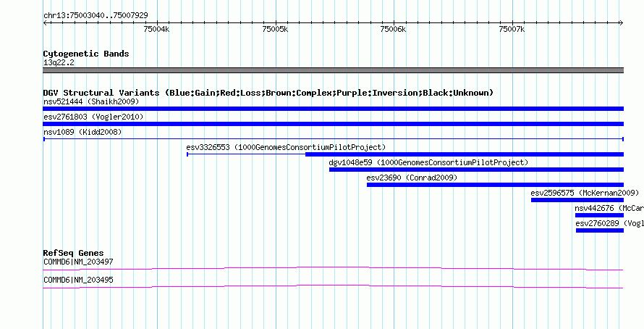This screenshot has width=644, height=329.
Task: Click the dgv1048e59 variant bar
Action: pyautogui.click(x=476, y=170)
